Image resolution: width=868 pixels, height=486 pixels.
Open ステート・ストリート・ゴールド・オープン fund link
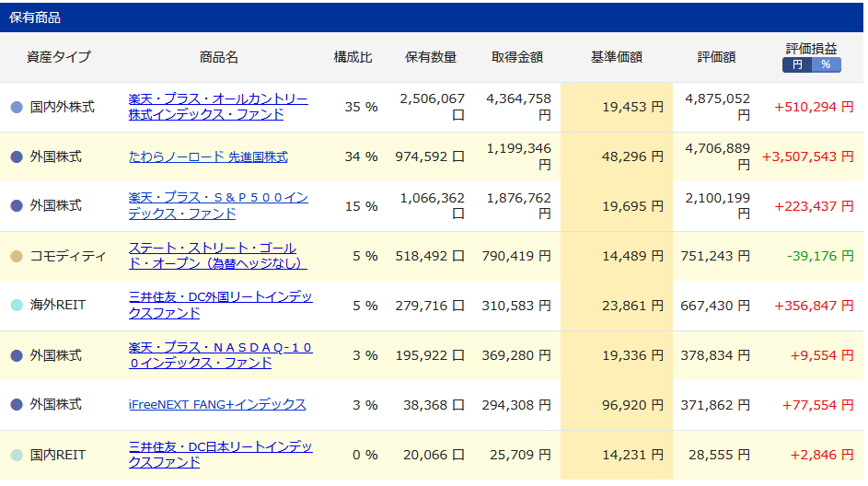(217, 256)
